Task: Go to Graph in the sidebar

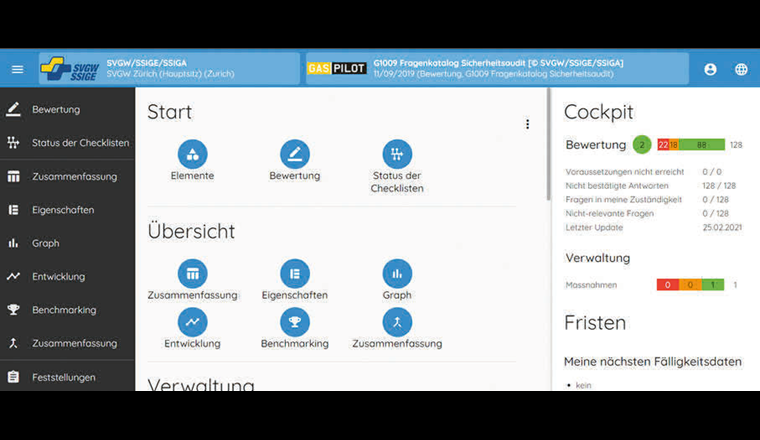Action: pos(45,243)
